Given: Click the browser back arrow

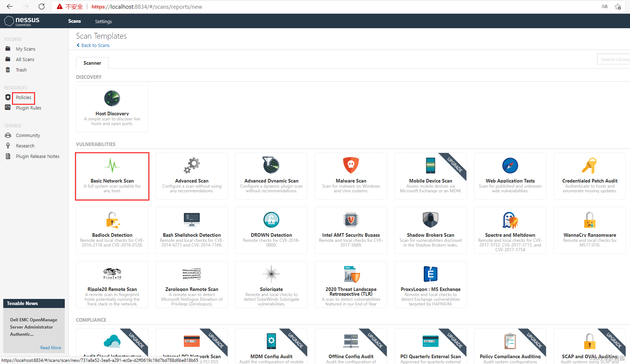Looking at the screenshot, I should [10, 7].
